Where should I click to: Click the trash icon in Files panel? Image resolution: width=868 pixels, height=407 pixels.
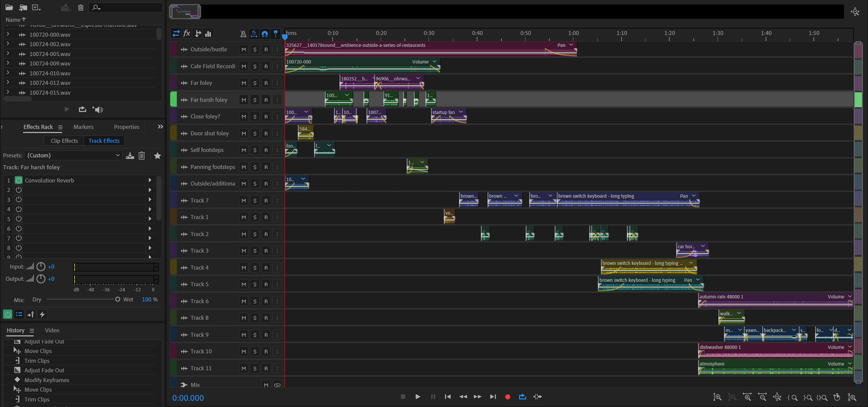81,7
